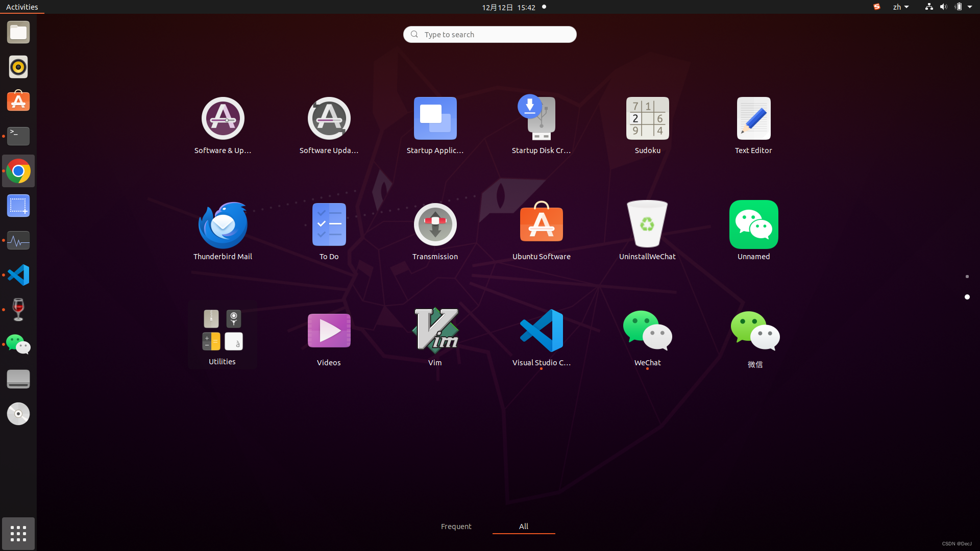The width and height of the screenshot is (980, 551).
Task: Open the drive icon in the dock
Action: [18, 379]
